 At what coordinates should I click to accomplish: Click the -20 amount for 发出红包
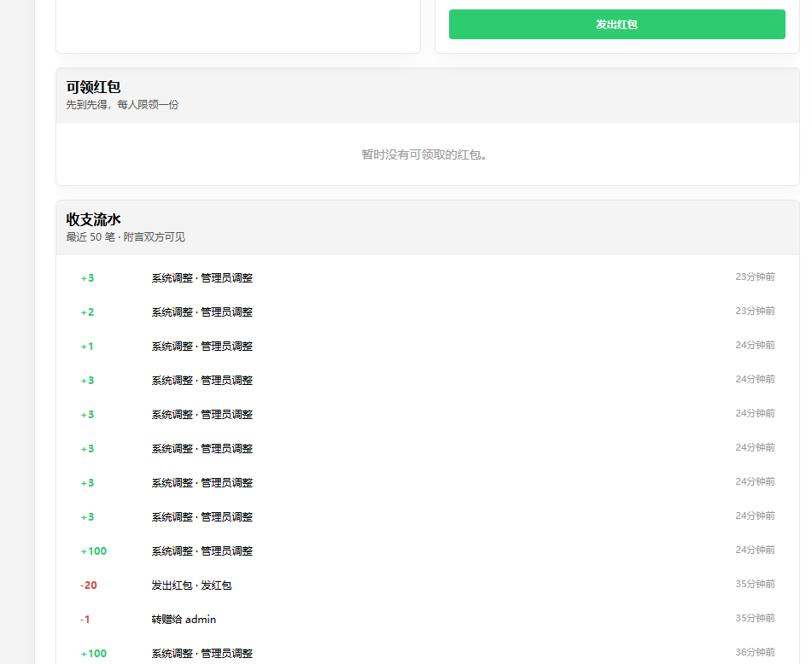(x=89, y=585)
